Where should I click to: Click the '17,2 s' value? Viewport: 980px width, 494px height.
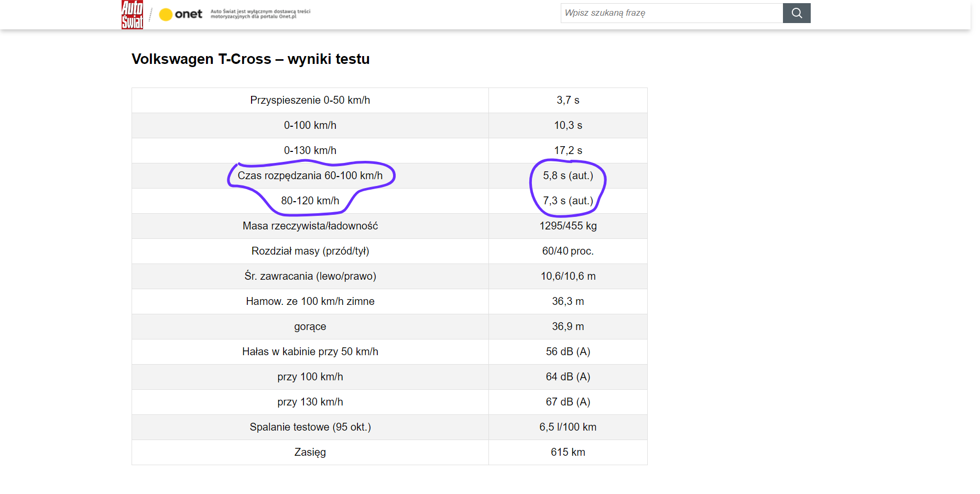(568, 150)
